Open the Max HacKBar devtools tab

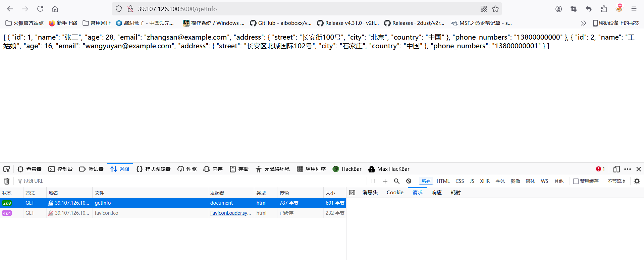pyautogui.click(x=389, y=169)
